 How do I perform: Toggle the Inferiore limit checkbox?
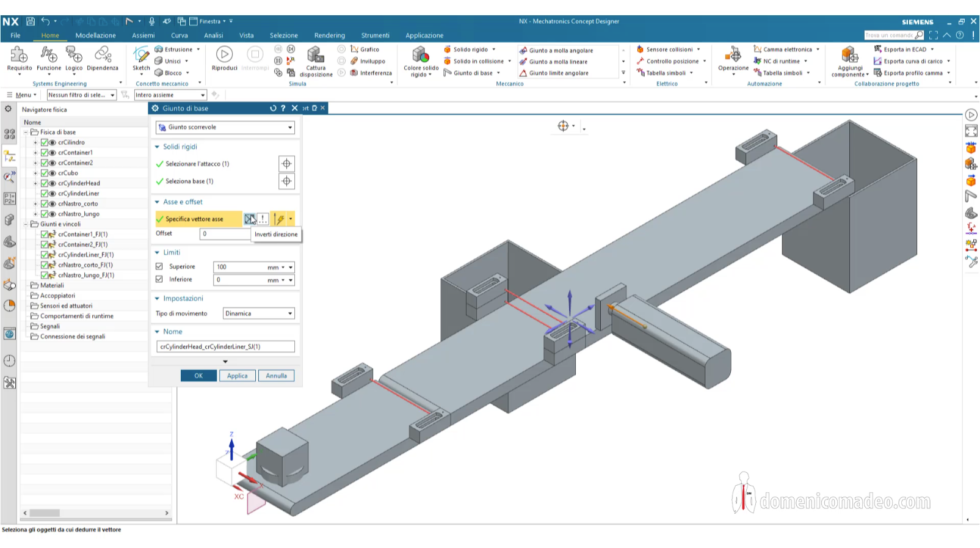[x=159, y=279]
